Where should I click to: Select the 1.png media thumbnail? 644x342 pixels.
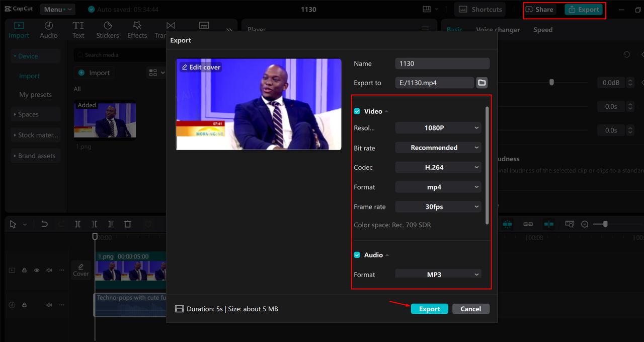click(105, 120)
